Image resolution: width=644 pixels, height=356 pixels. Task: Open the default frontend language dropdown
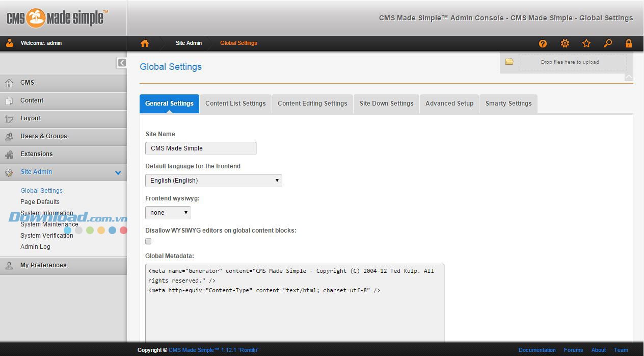[213, 180]
